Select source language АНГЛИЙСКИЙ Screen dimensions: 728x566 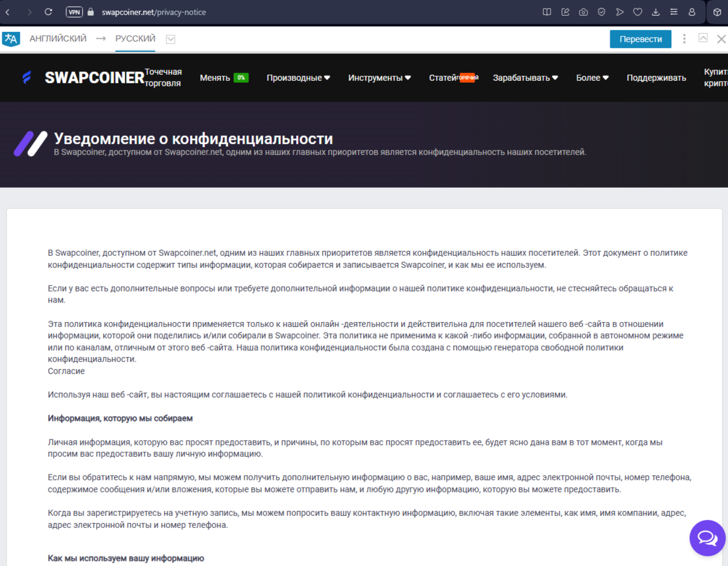tap(58, 39)
